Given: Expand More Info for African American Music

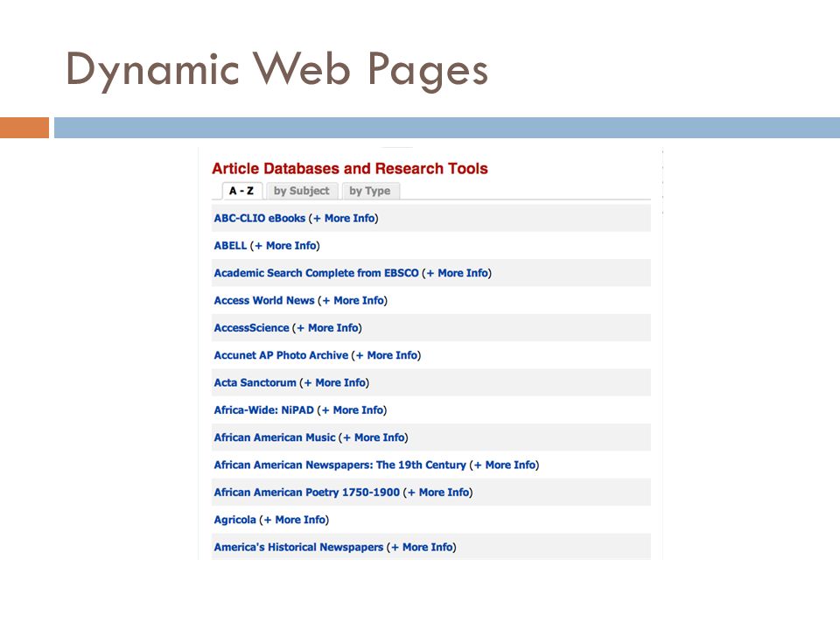Looking at the screenshot, I should pyautogui.click(x=374, y=437).
